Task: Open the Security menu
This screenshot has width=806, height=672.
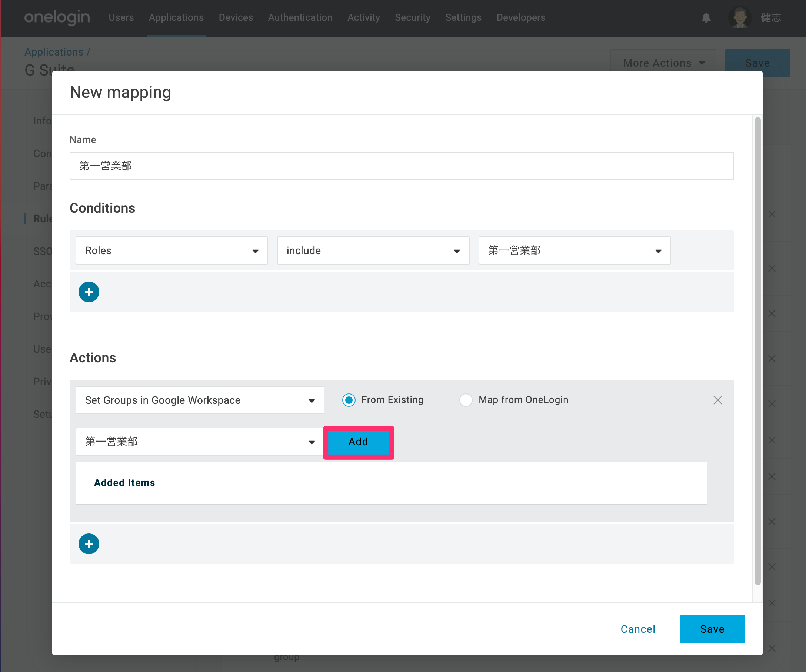Action: point(413,18)
